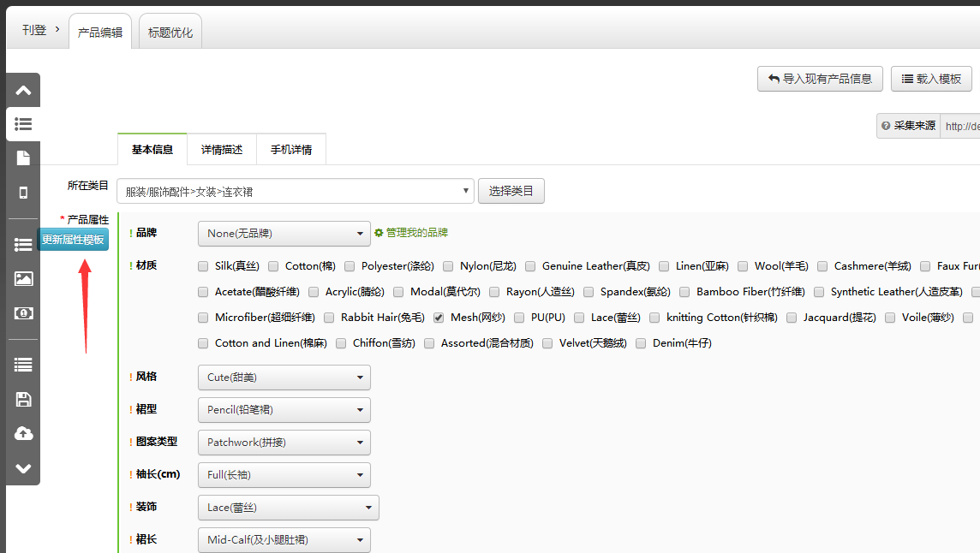Viewport: 980px width, 553px height.
Task: Check the Cotton(棉) material checkbox
Action: [x=273, y=266]
